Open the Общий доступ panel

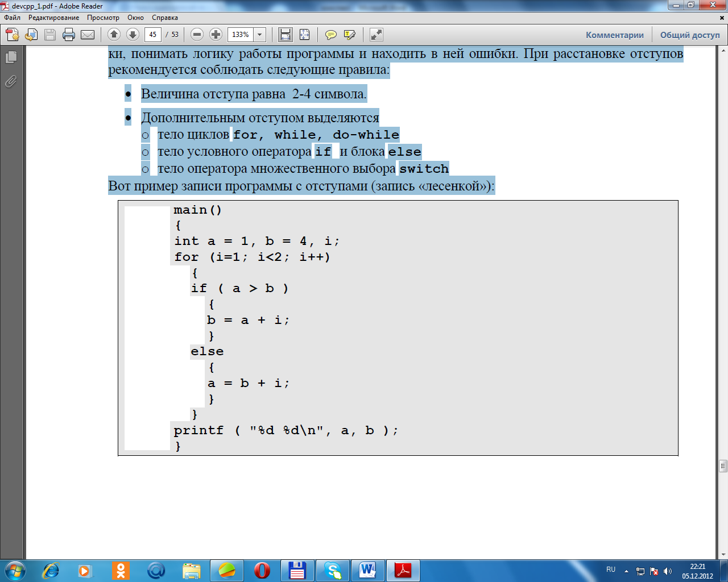(690, 35)
